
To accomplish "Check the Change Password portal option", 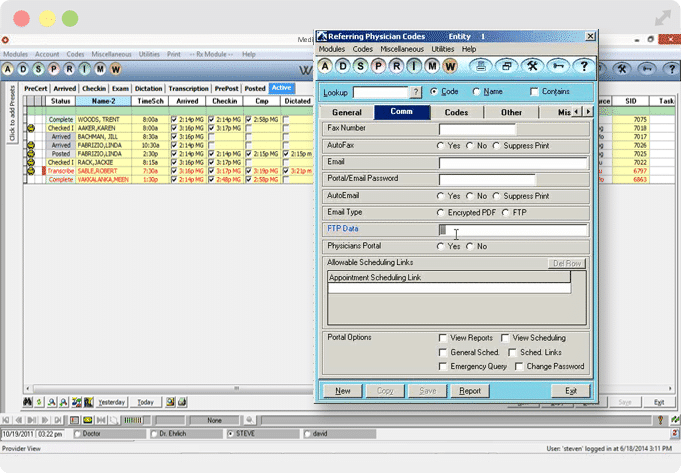I will pyautogui.click(x=519, y=367).
